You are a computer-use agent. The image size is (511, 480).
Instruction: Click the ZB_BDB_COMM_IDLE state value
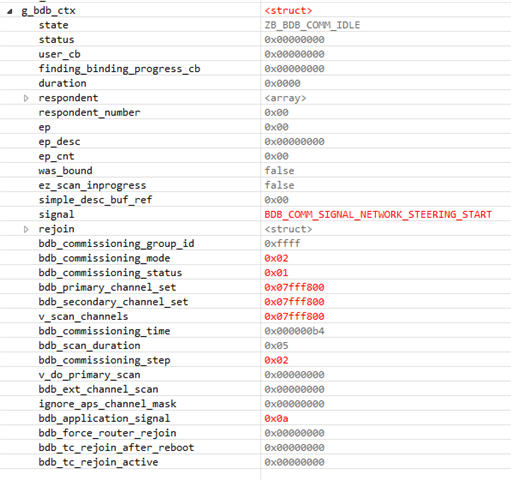coord(312,25)
